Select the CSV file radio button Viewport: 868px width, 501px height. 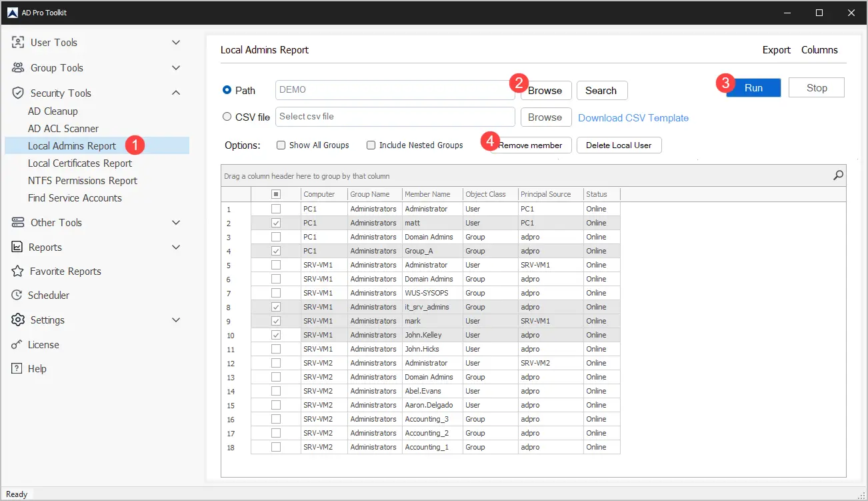click(x=227, y=116)
